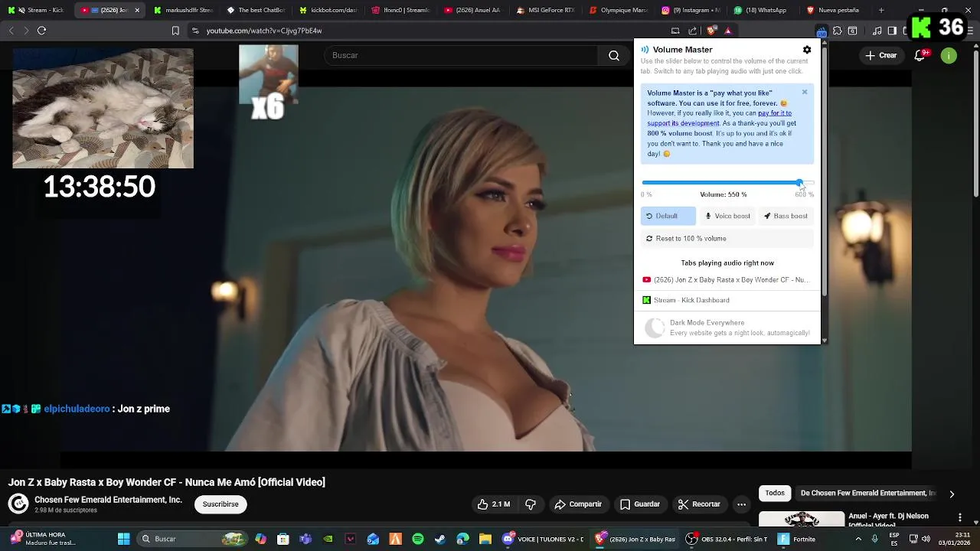This screenshot has height=551, width=980.
Task: Click Suscribirse to subscribe to the channel
Action: click(220, 504)
